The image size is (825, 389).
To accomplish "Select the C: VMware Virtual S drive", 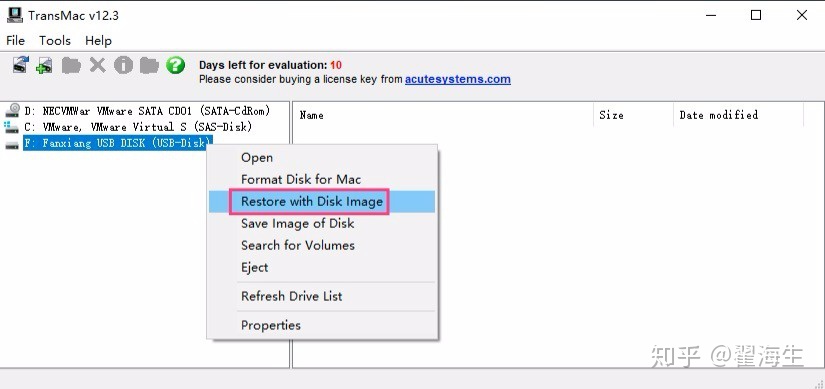I will [x=138, y=127].
